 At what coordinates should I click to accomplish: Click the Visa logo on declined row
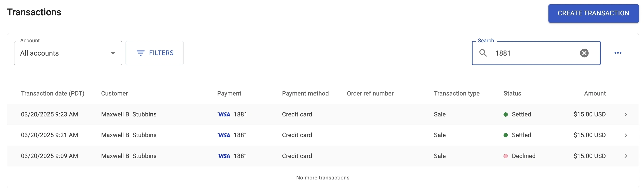[224, 156]
